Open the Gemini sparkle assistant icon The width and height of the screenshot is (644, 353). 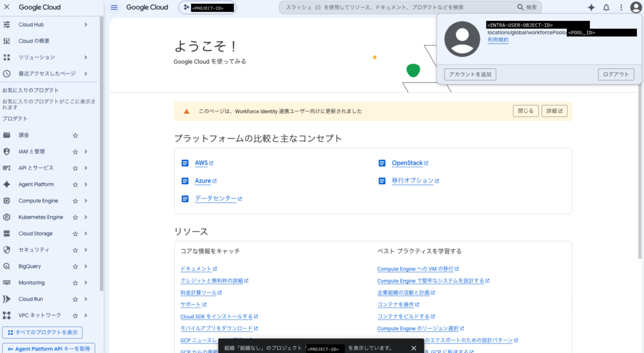pos(591,8)
